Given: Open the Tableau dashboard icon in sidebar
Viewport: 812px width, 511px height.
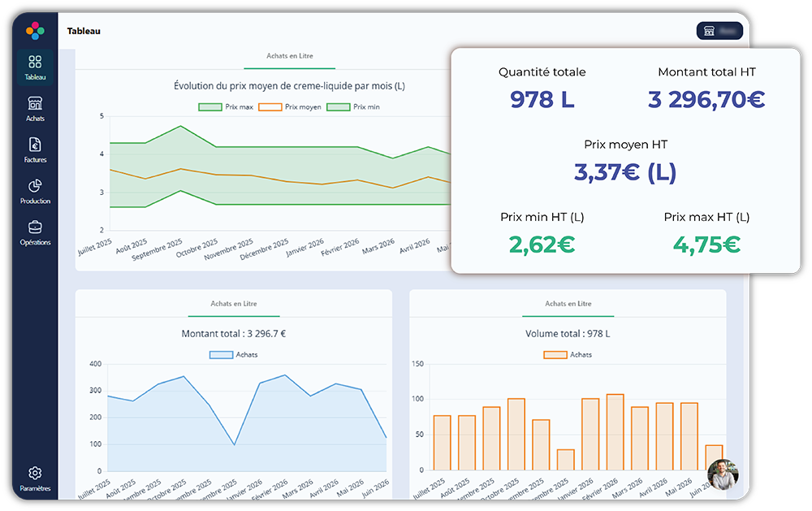Looking at the screenshot, I should pyautogui.click(x=35, y=67).
